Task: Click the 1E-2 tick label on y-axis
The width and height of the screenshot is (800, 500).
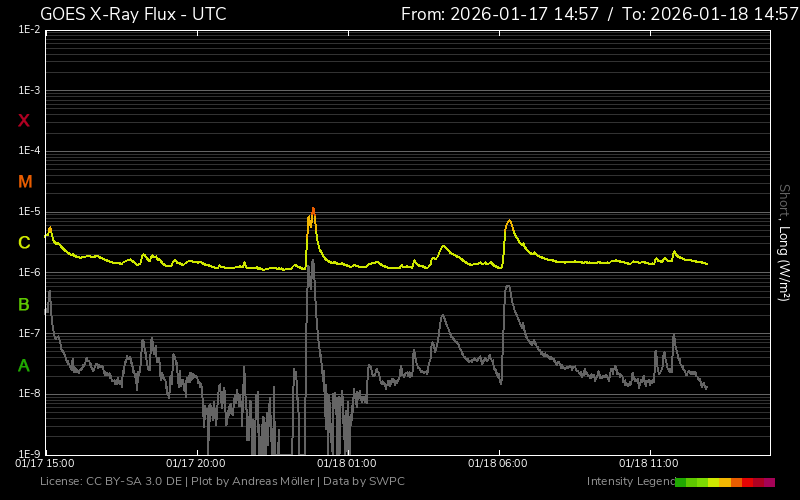Action: pos(29,30)
